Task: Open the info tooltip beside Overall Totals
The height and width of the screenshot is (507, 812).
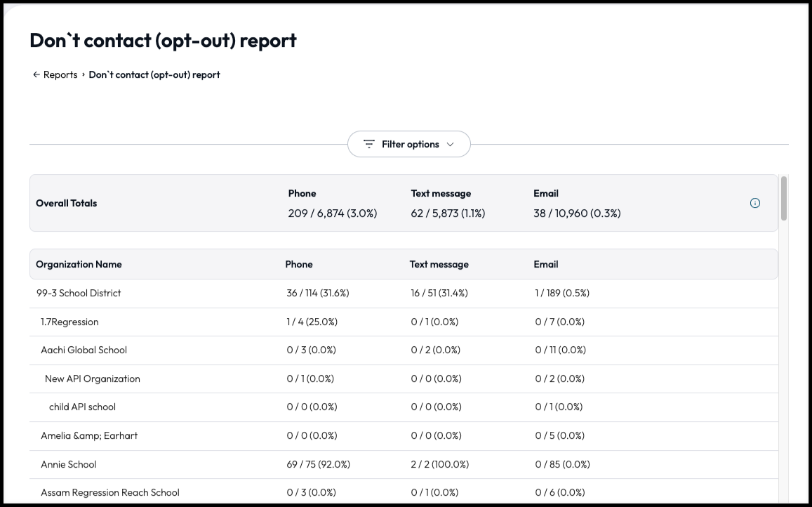Action: (755, 202)
